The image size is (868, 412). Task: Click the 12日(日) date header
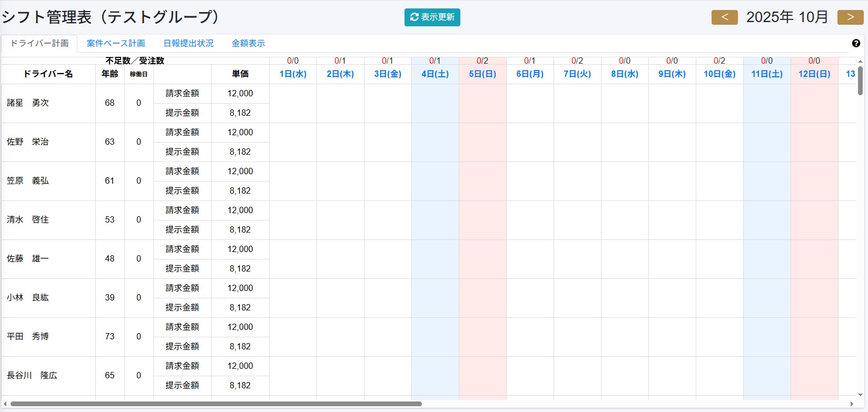coord(814,74)
